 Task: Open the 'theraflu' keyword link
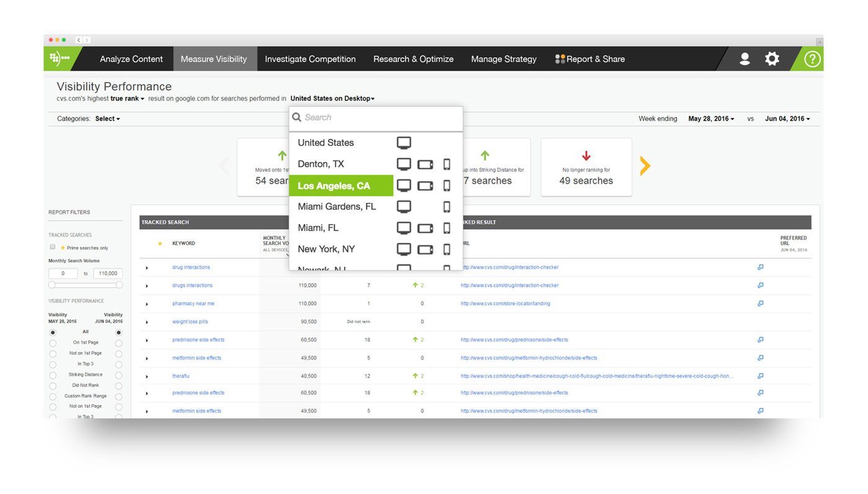180,376
